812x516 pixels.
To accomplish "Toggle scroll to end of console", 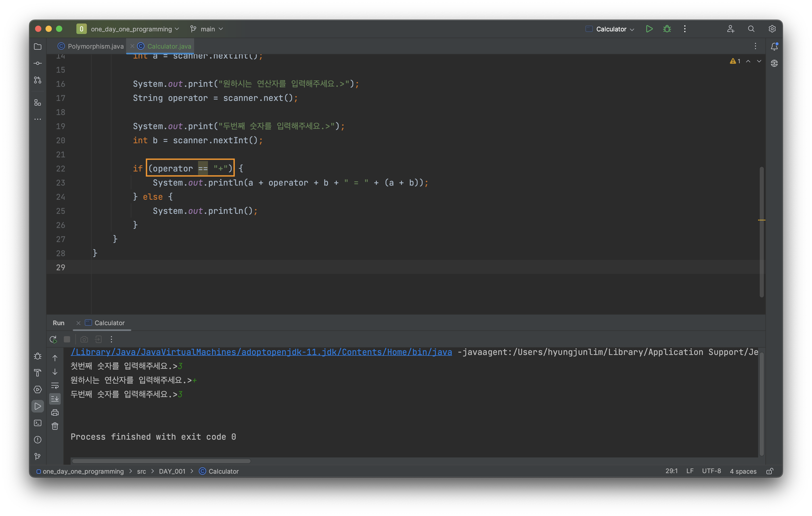I will click(55, 399).
